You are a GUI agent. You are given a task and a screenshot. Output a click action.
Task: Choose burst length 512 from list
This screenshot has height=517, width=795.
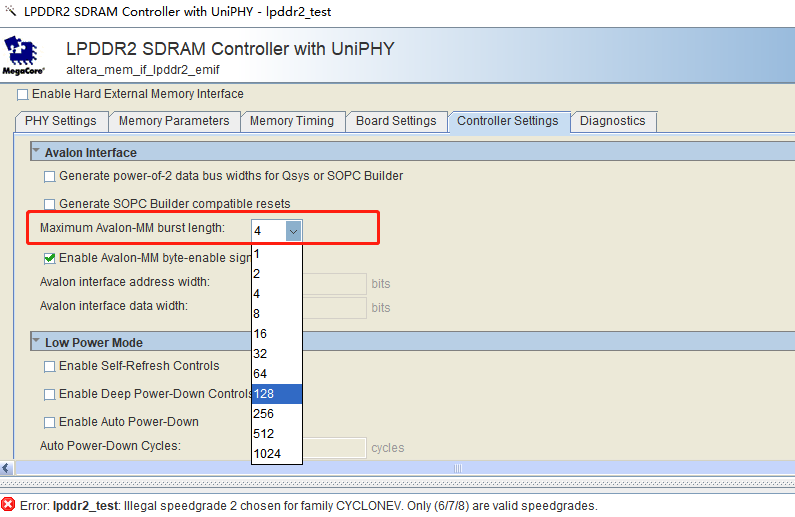pyautogui.click(x=277, y=434)
